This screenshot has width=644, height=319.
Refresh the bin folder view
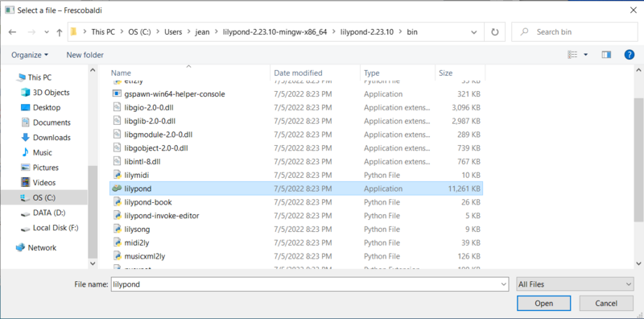pyautogui.click(x=495, y=32)
